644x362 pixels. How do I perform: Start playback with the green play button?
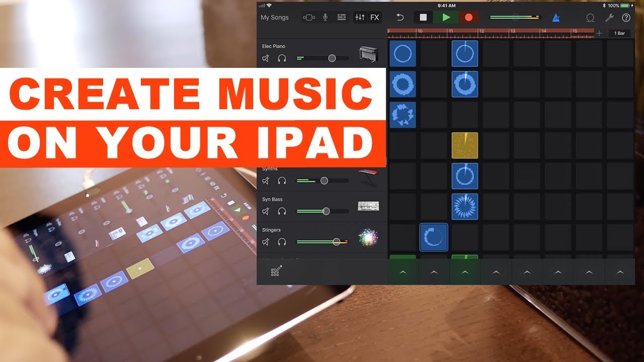point(446,17)
